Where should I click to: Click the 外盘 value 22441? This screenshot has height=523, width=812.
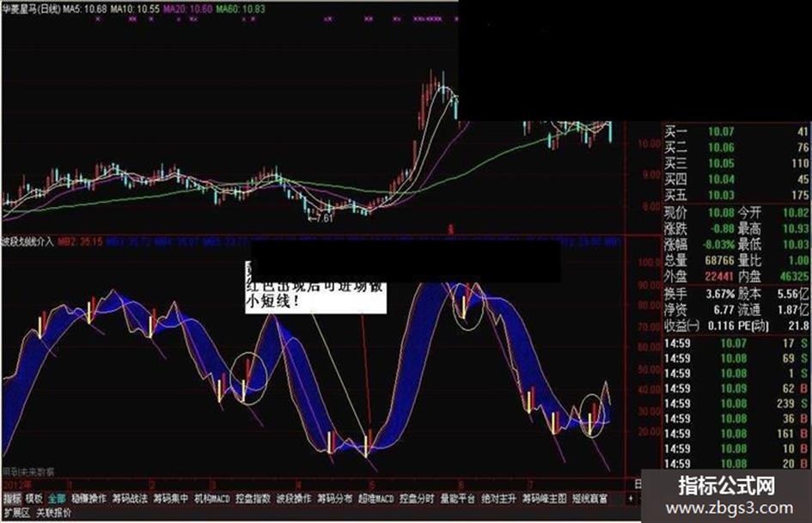point(719,277)
